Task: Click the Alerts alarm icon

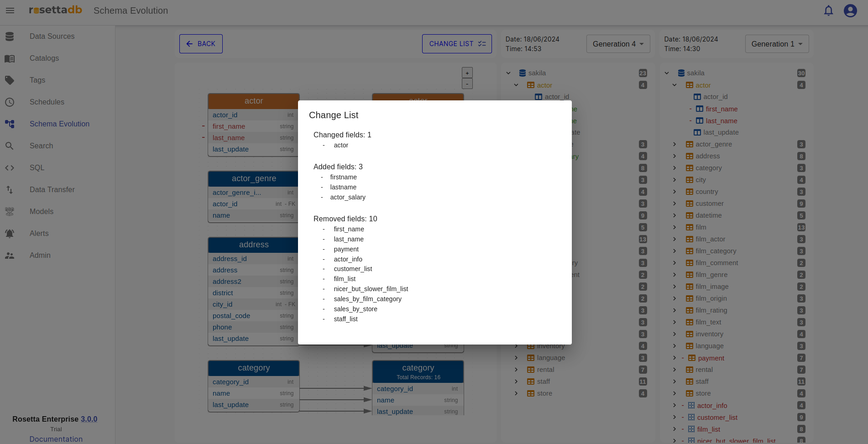Action: (10, 234)
